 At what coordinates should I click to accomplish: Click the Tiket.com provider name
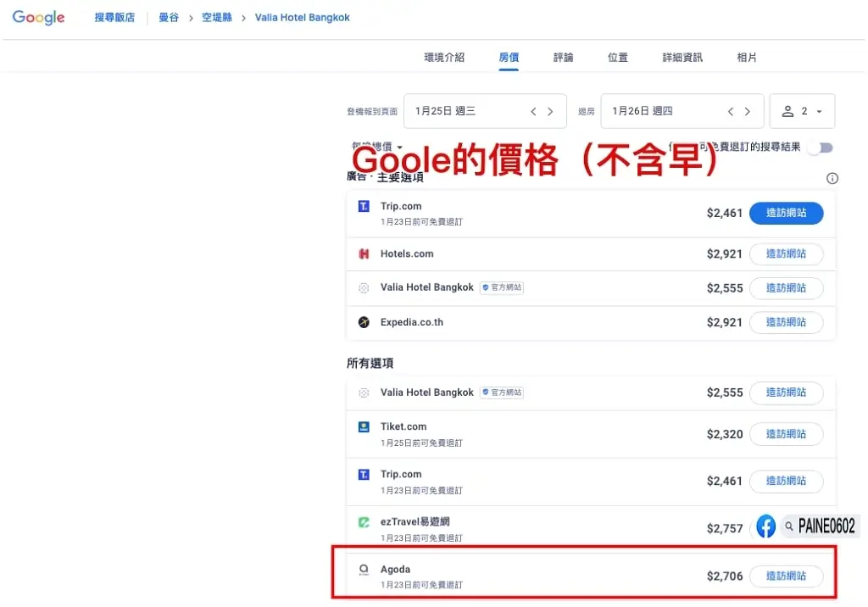[x=403, y=427]
